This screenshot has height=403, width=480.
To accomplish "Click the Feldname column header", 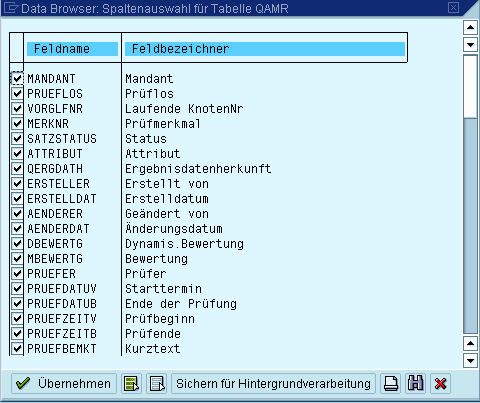I will (x=72, y=49).
